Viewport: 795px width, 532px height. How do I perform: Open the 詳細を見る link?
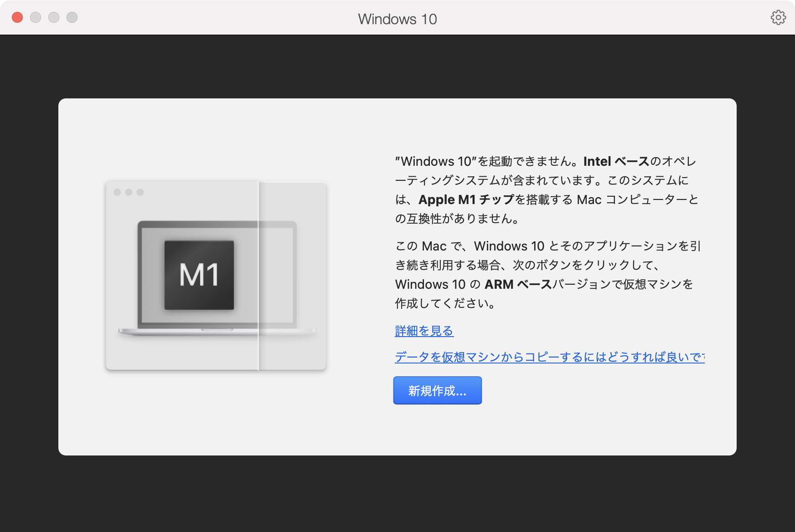[x=424, y=331]
